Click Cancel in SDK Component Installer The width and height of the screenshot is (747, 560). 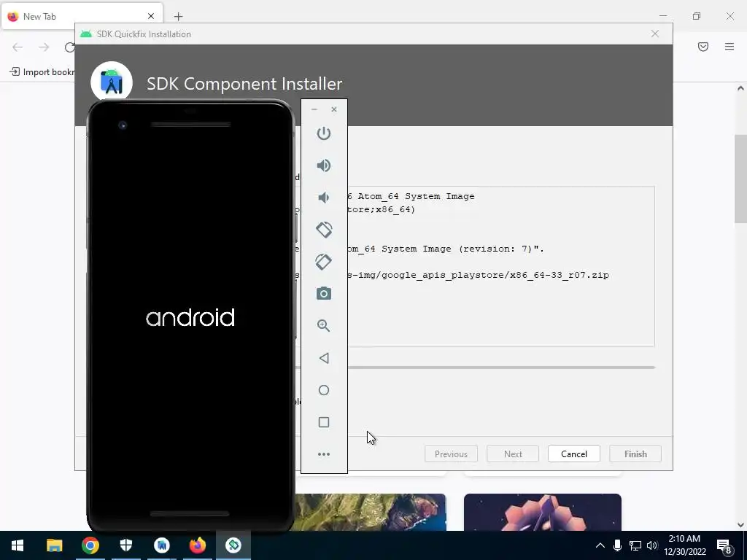(573, 454)
